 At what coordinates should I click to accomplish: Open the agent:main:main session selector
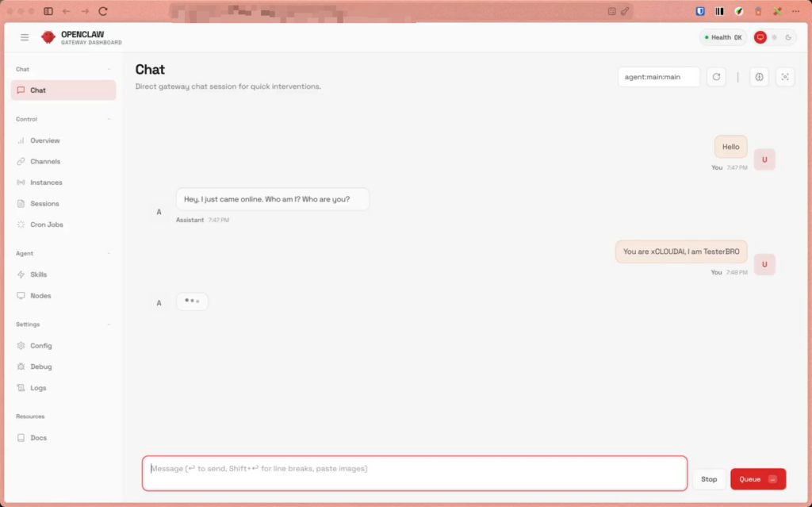(x=659, y=77)
